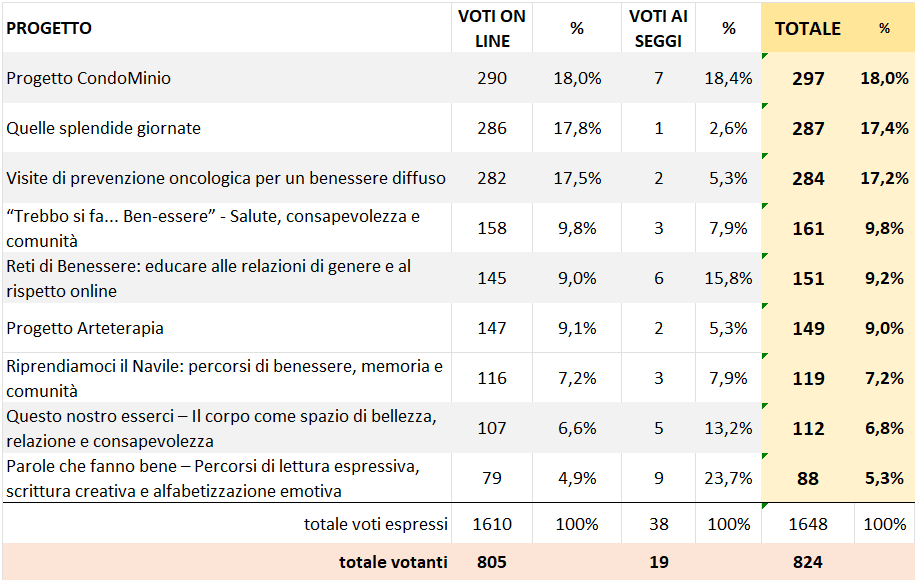
Task: Select the Trebbo si fa Ben-essere cell
Action: point(213,228)
